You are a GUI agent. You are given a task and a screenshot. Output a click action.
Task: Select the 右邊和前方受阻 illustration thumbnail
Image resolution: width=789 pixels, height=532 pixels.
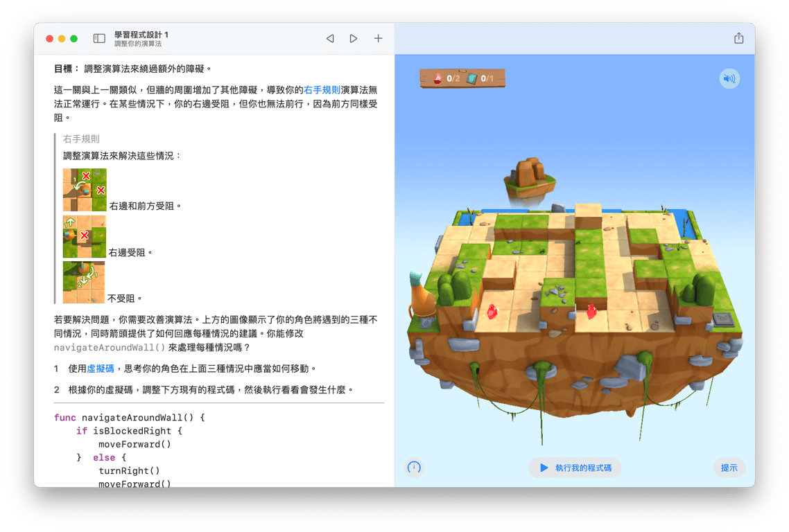pos(85,190)
